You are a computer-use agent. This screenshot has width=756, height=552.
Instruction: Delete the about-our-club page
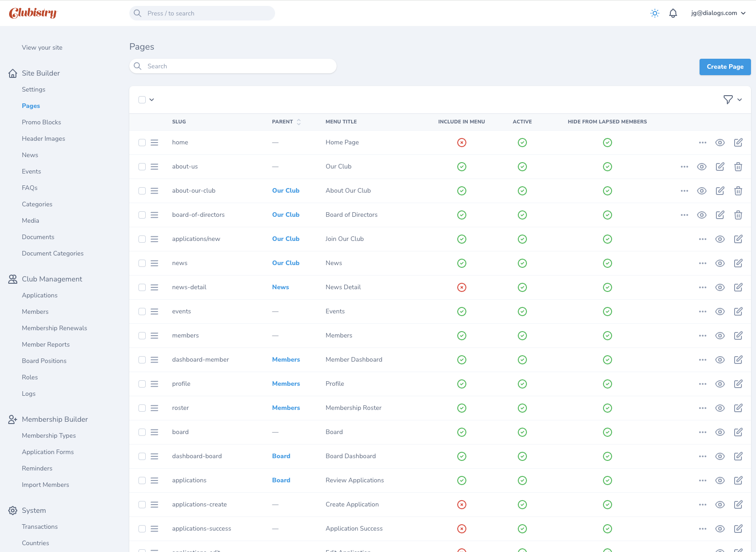[738, 191]
